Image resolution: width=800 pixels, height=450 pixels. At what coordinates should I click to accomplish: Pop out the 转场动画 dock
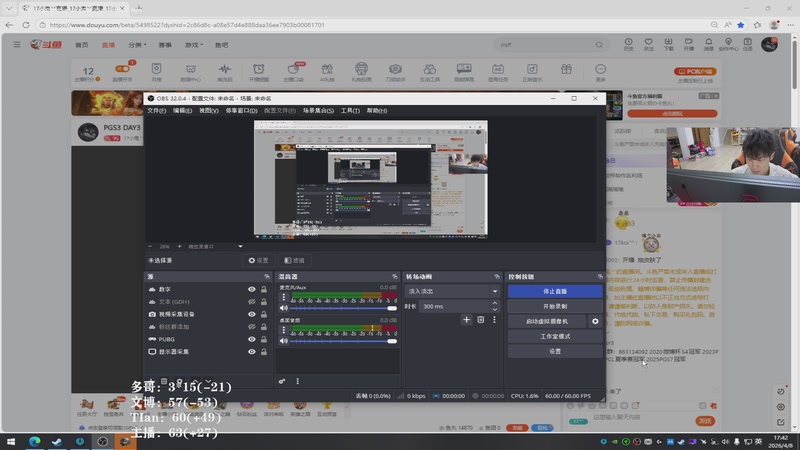point(497,277)
